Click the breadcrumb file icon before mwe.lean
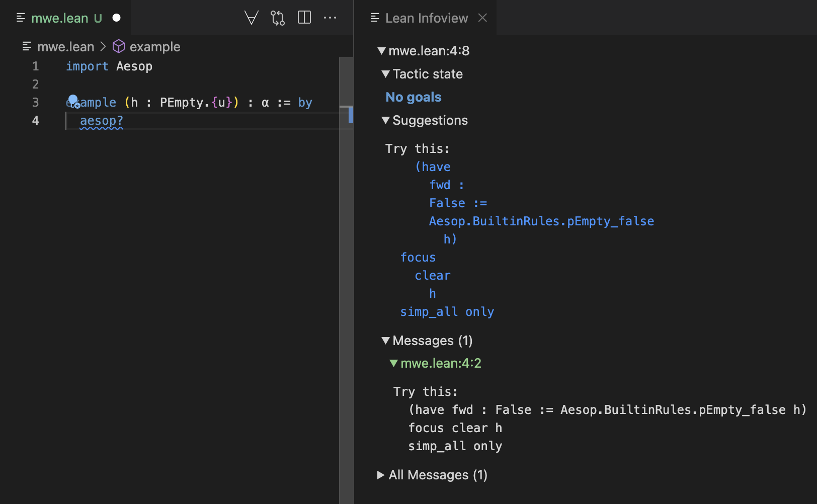Viewport: 817px width, 504px height. point(27,47)
